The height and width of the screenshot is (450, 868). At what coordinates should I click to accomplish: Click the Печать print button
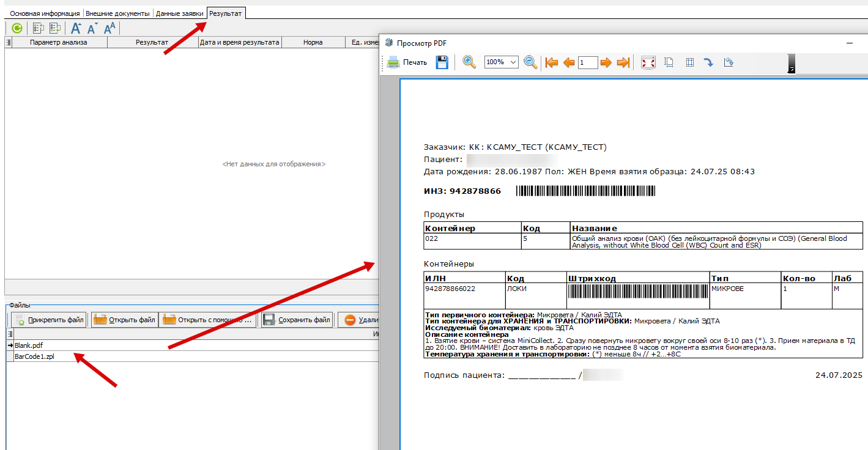(407, 62)
